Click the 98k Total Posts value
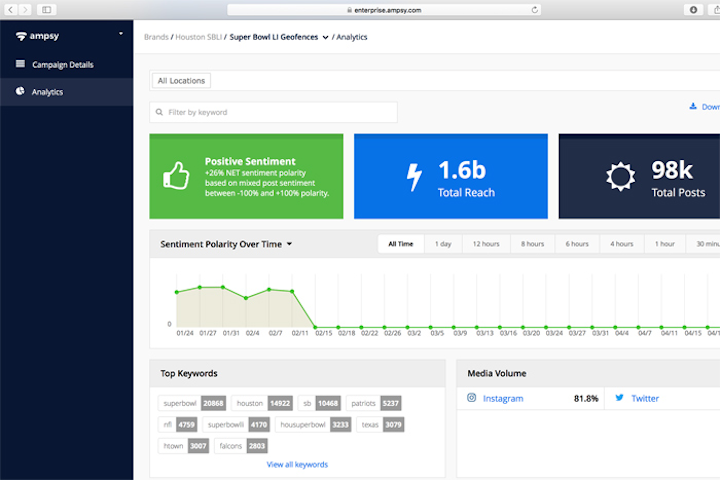The width and height of the screenshot is (720, 480). 672,170
